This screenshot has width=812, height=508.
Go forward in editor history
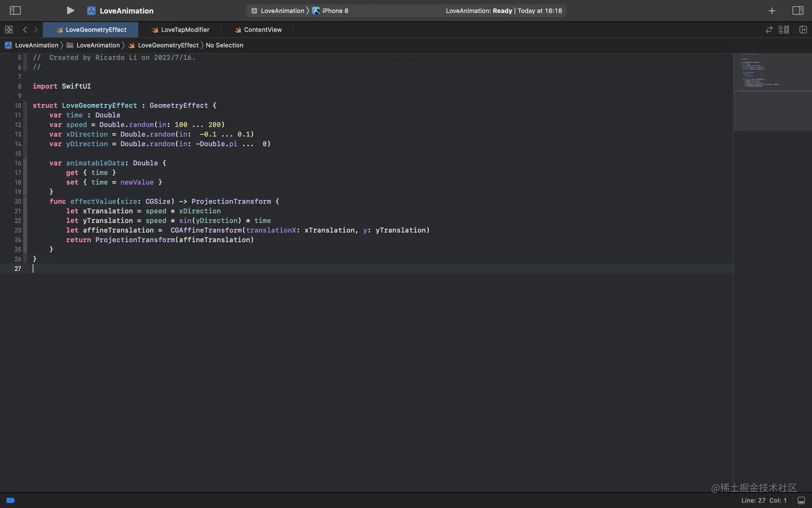[35, 30]
